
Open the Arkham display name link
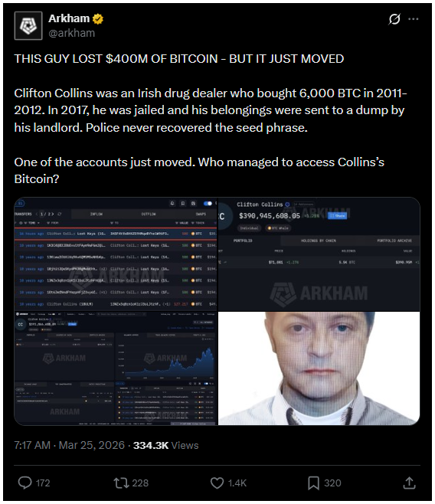pos(69,18)
